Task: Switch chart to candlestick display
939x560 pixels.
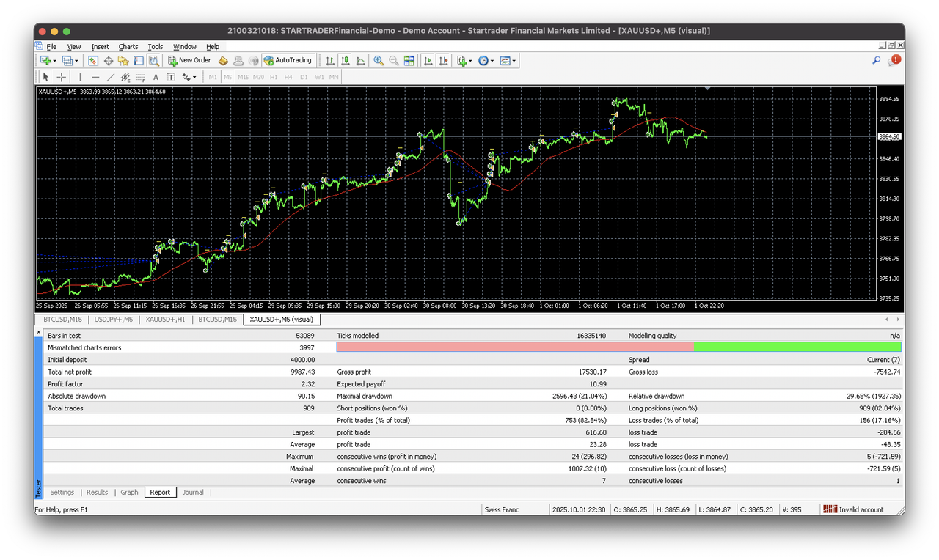Action: coord(346,60)
